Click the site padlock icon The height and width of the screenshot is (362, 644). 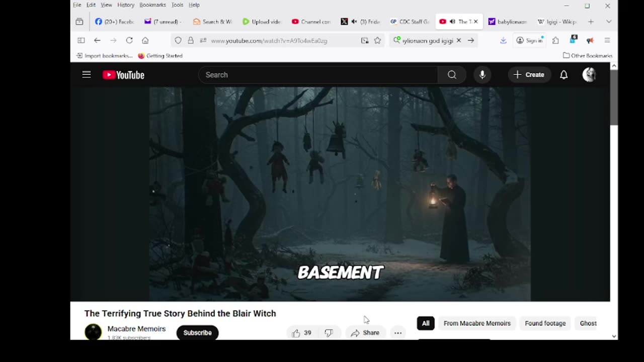(191, 40)
